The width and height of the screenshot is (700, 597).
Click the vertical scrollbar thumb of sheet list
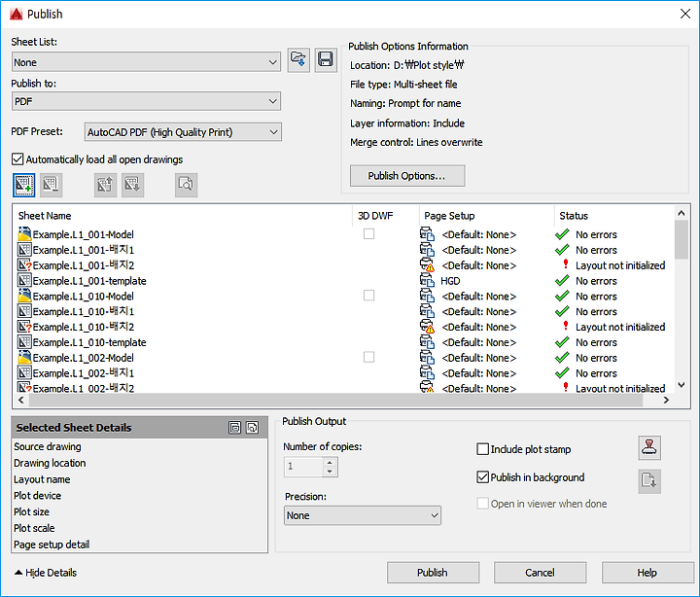click(x=682, y=239)
